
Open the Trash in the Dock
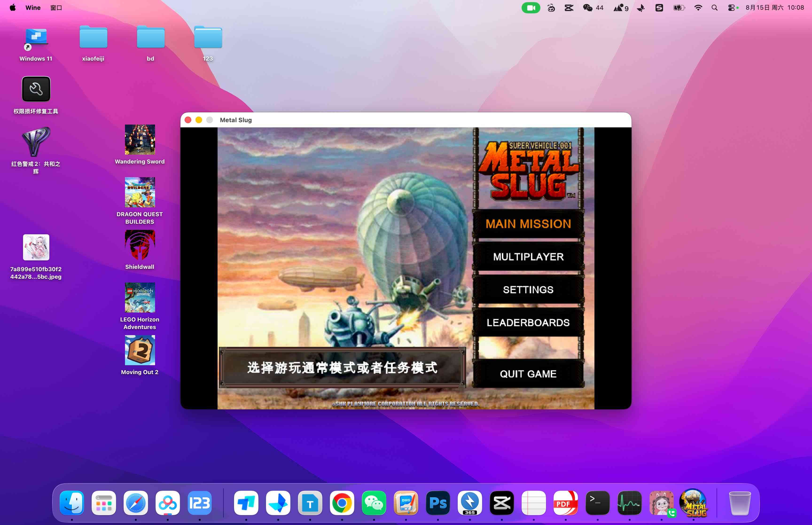(740, 503)
